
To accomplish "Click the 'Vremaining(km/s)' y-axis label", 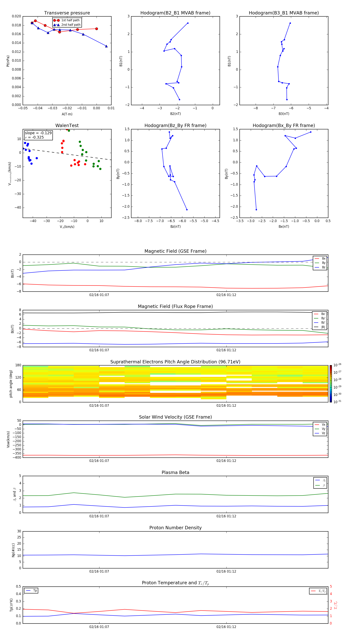I will (10, 173).
